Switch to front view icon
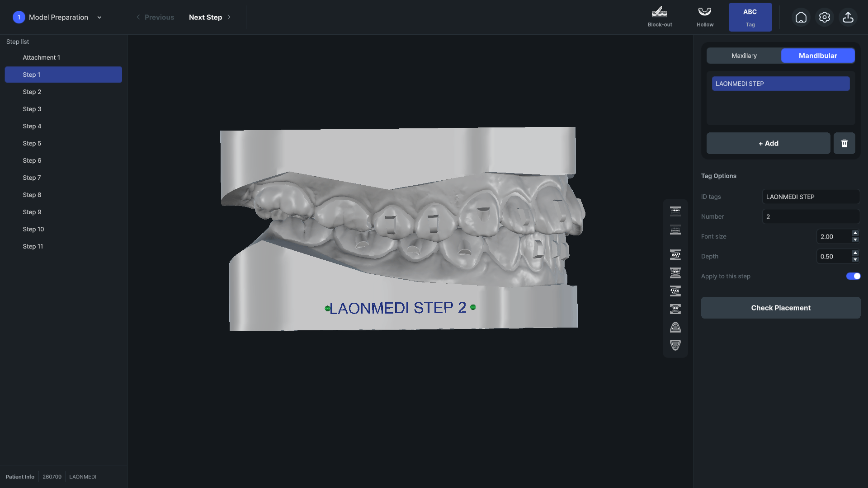868x488 pixels. 675,273
